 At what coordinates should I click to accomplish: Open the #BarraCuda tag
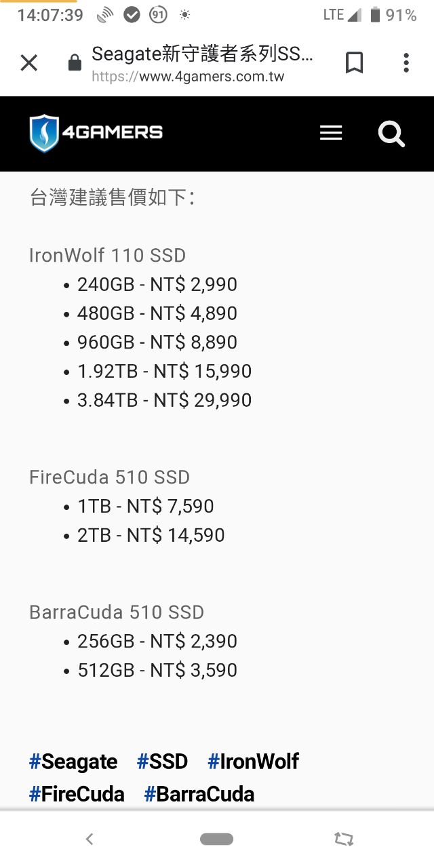point(199,794)
